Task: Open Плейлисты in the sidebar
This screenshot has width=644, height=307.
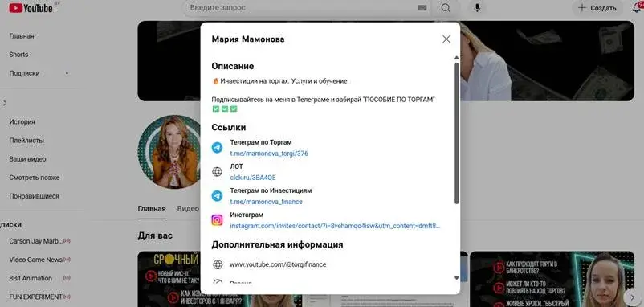Action: pyautogui.click(x=26, y=141)
